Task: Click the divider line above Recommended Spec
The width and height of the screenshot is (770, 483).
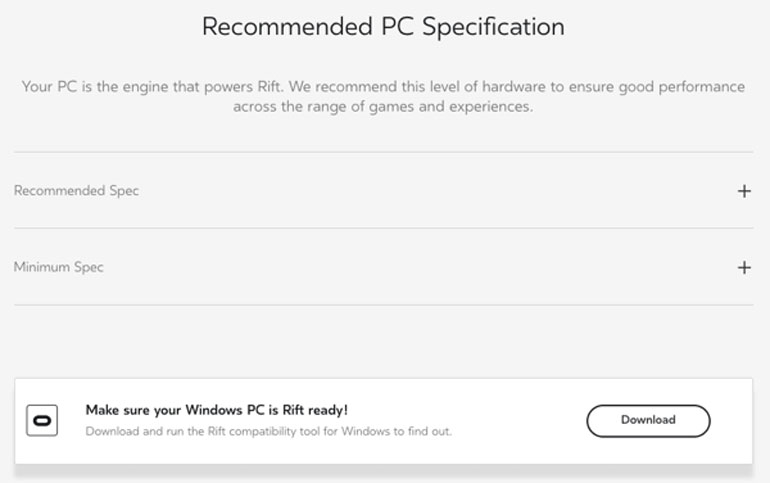Action: (383, 152)
